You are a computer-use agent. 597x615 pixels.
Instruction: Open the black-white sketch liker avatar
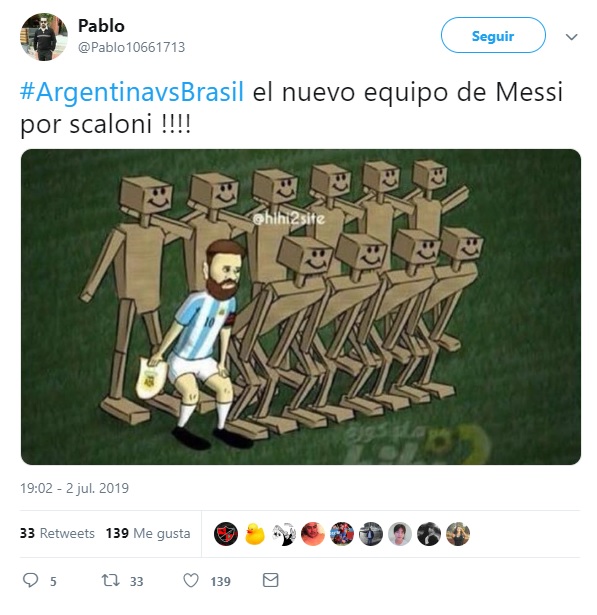(284, 534)
